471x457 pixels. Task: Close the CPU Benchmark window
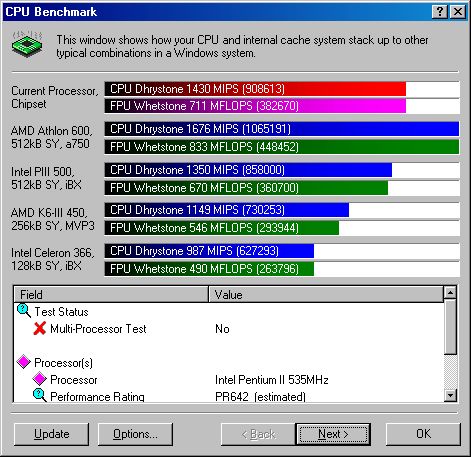[458, 12]
